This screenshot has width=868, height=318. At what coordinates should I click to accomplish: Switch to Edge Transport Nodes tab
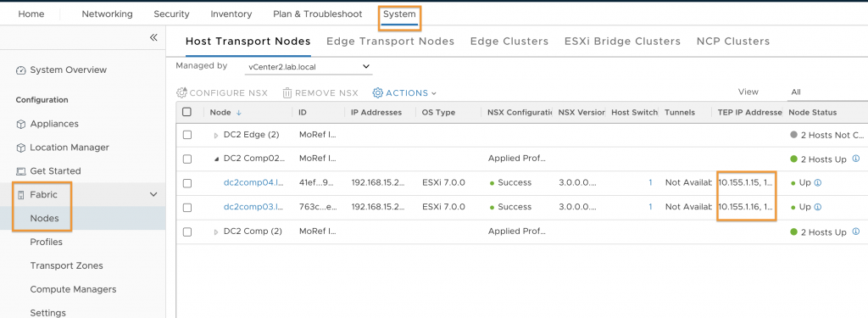390,42
